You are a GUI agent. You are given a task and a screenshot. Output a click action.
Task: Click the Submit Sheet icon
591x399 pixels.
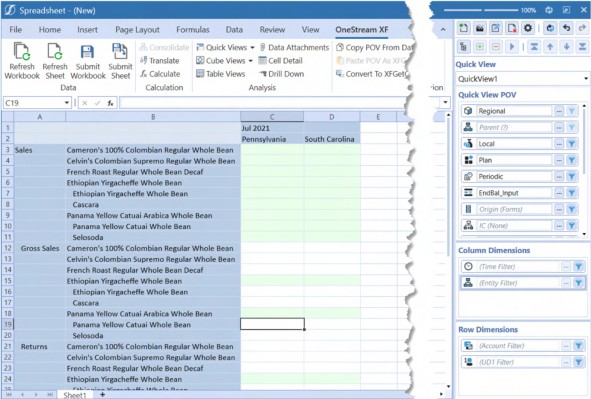(x=120, y=52)
